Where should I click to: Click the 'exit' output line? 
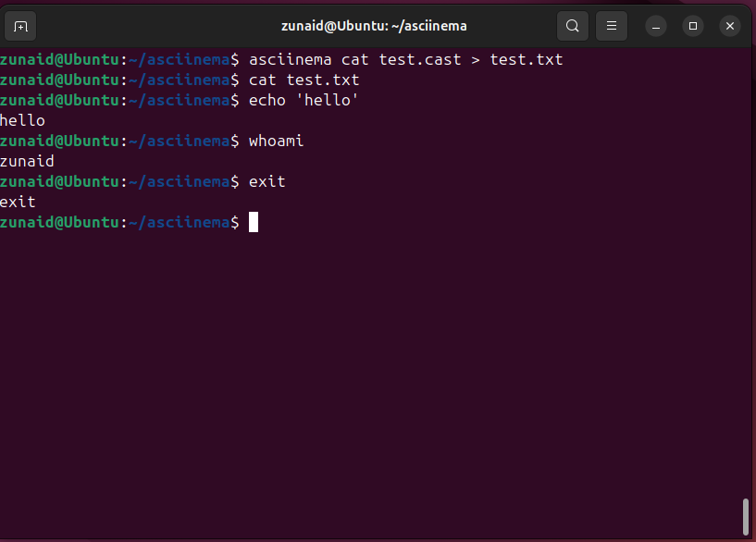coord(18,202)
